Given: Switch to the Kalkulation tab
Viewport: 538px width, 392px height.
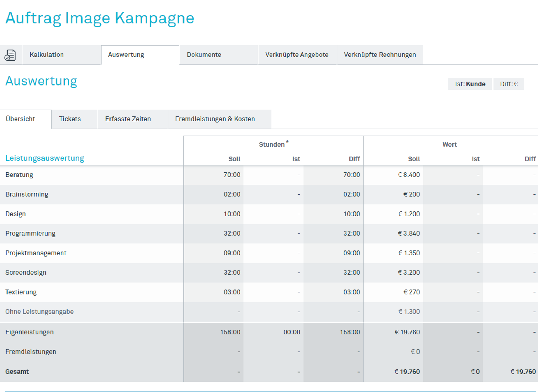Looking at the screenshot, I should (x=62, y=55).
